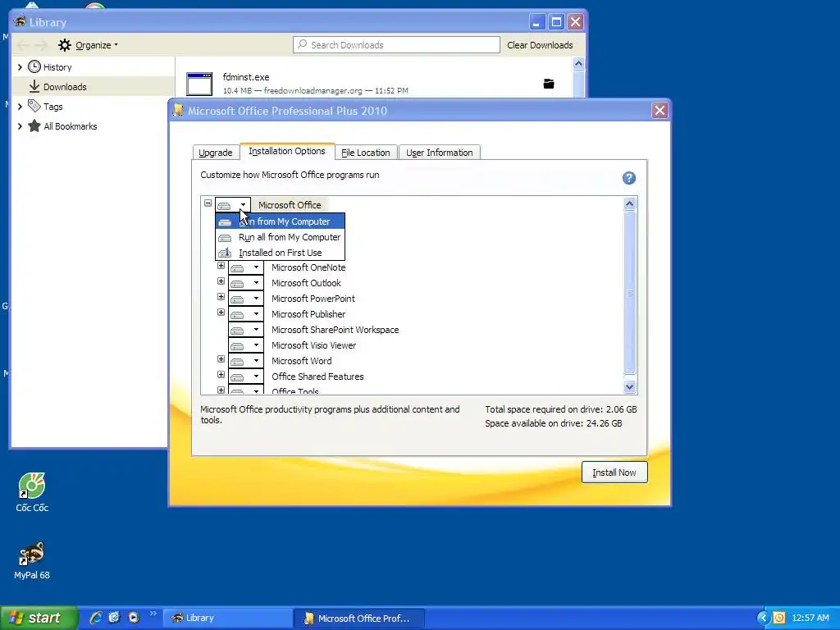Switch to the File Location tab
Image resolution: width=840 pixels, height=630 pixels.
click(365, 153)
